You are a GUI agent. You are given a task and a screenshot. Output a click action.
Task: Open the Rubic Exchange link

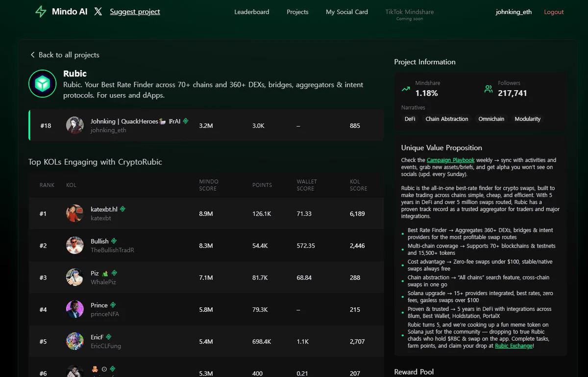pos(514,346)
